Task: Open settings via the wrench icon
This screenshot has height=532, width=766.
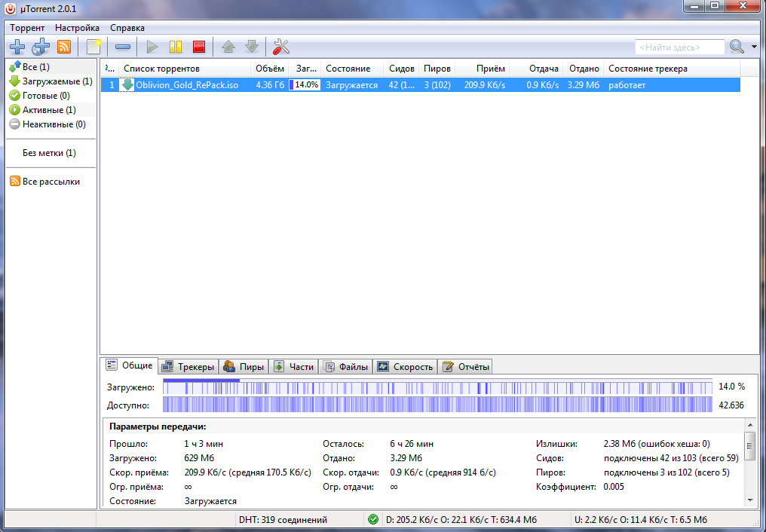Action: (x=280, y=46)
